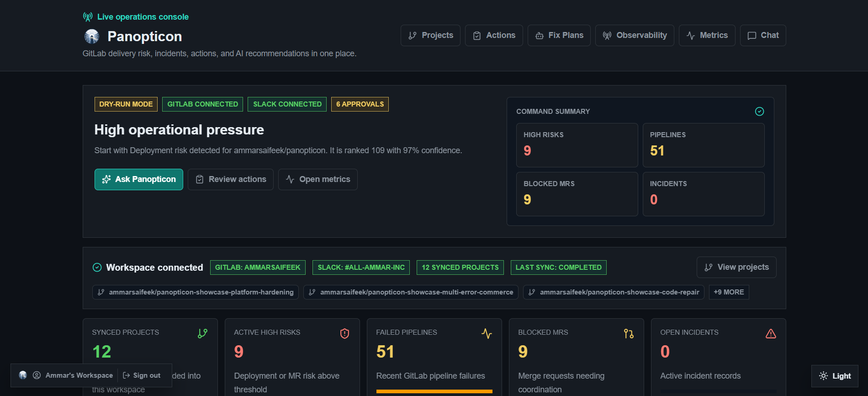
Task: Click the check-circle icon in Command Summary
Action: (x=759, y=112)
